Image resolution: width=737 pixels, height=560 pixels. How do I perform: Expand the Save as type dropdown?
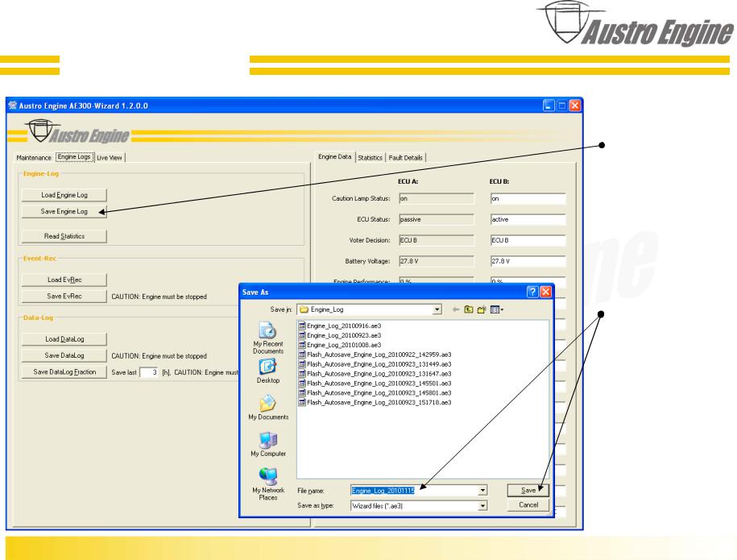pos(482,506)
